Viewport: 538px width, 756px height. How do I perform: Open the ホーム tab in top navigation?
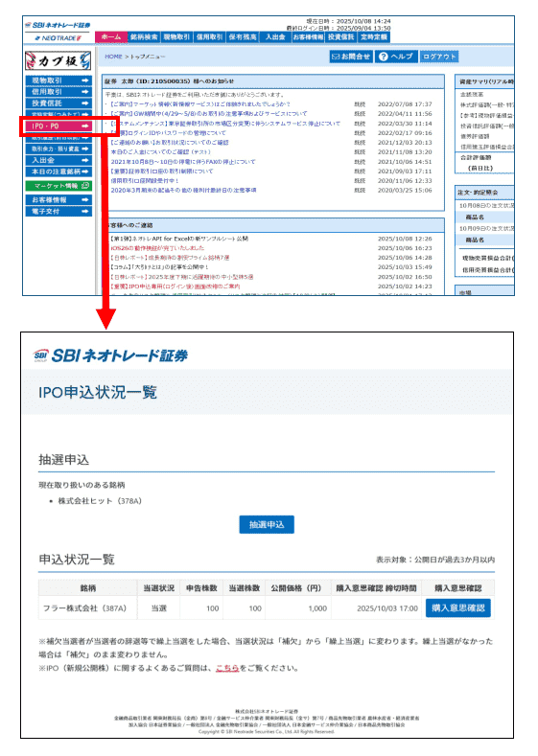[111, 37]
